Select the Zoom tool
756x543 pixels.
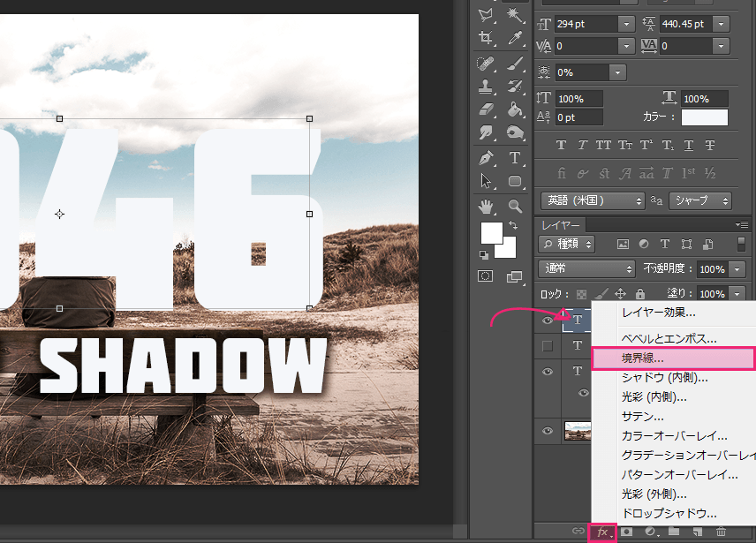coord(516,205)
